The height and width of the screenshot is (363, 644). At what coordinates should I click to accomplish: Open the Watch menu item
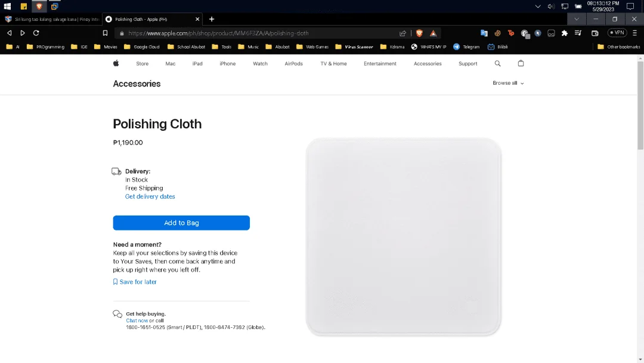[261, 64]
